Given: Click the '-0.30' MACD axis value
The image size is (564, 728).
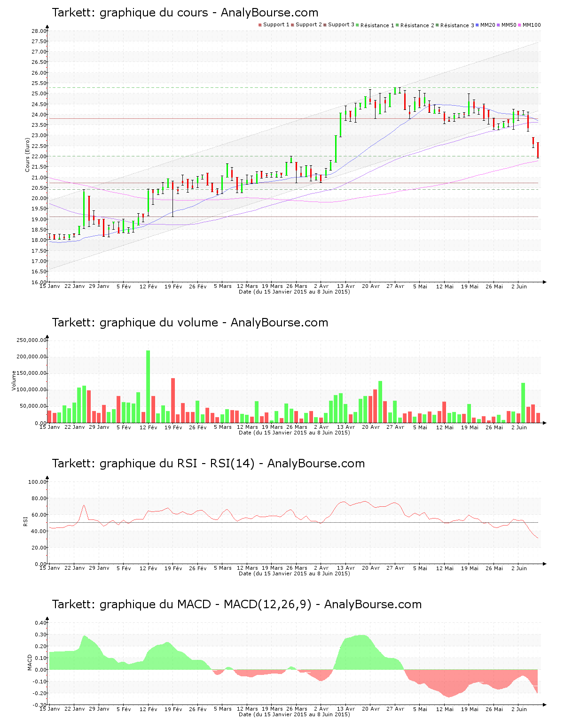Looking at the screenshot, I should (39, 705).
